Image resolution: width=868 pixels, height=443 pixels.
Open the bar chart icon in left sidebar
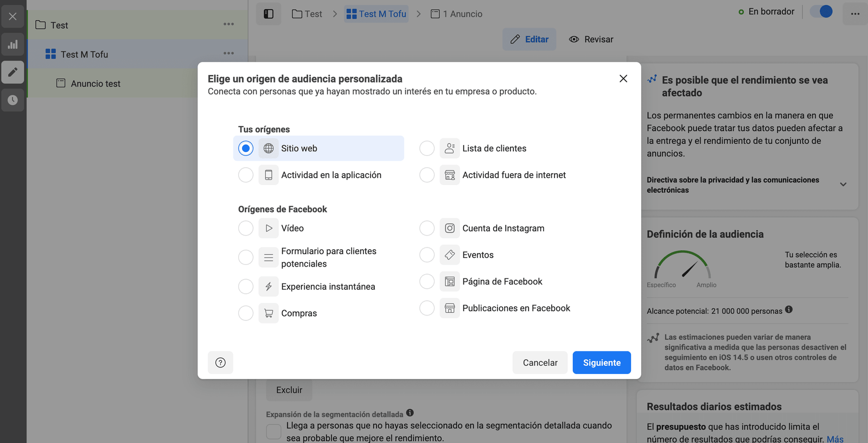point(12,45)
